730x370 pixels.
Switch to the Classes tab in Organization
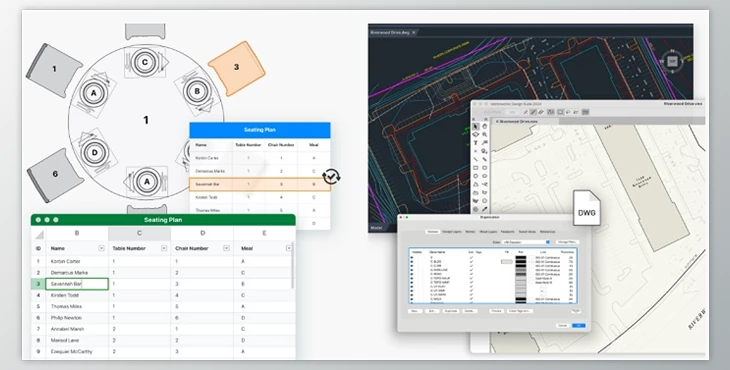(x=433, y=232)
